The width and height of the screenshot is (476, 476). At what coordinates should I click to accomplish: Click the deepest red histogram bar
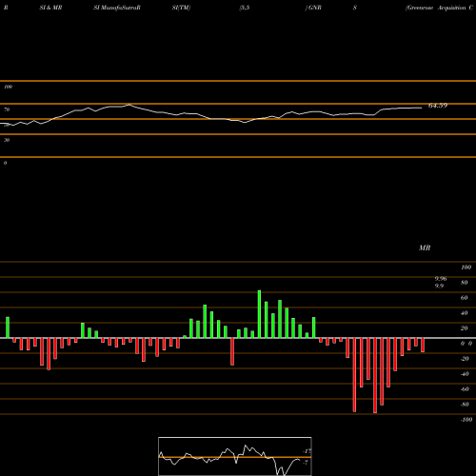pyautogui.click(x=375, y=375)
